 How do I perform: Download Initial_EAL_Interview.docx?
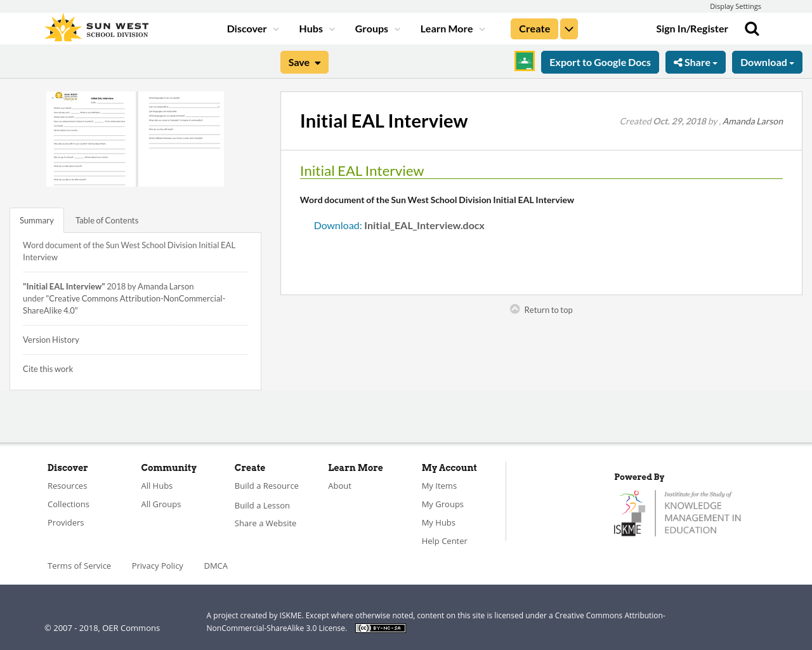coord(398,224)
